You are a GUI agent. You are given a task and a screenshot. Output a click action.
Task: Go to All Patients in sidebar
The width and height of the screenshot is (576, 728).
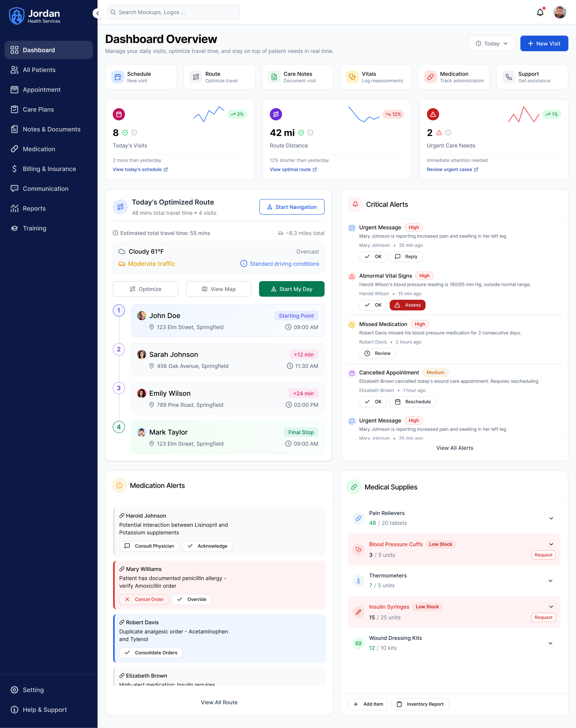49,70
